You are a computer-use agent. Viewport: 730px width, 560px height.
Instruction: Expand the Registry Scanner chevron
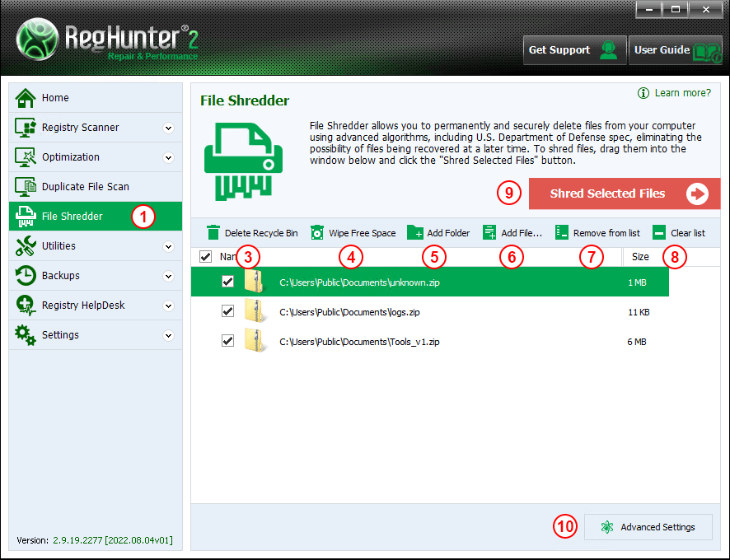pos(169,128)
